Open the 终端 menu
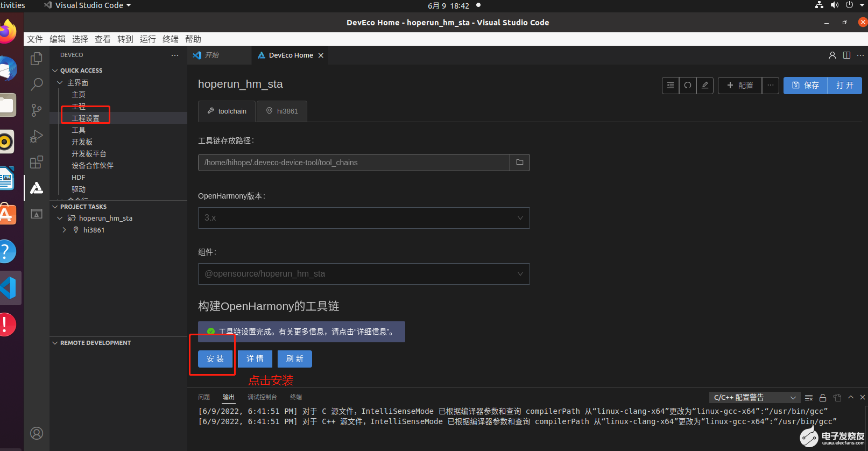 coord(171,39)
